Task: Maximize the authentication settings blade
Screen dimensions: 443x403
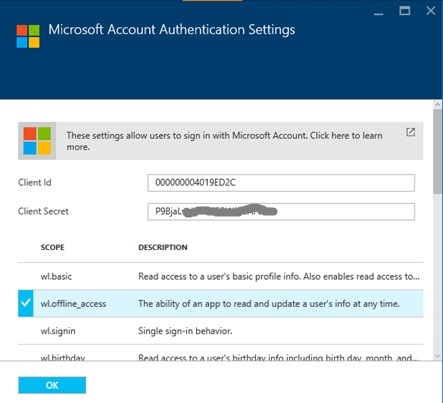Action: [x=405, y=11]
